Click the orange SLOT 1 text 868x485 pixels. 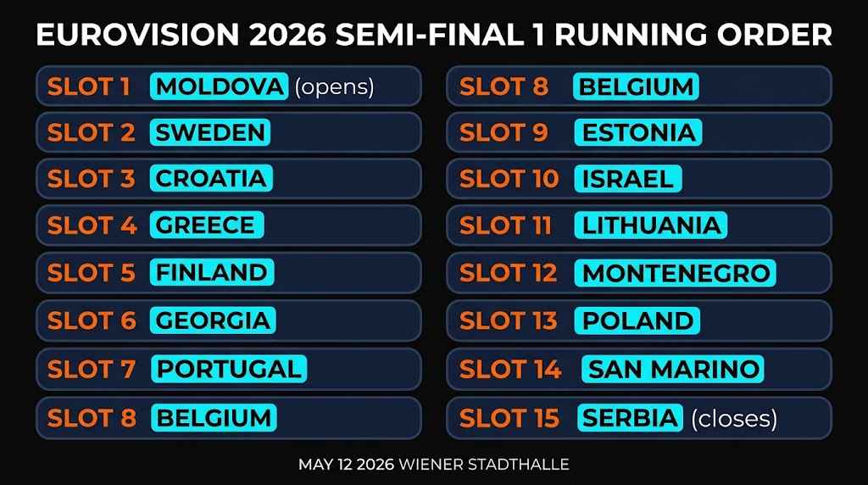[89, 86]
